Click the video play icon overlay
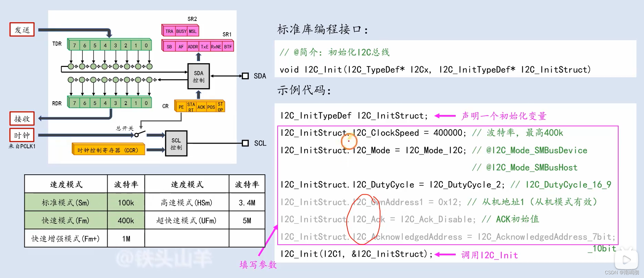 (626, 259)
